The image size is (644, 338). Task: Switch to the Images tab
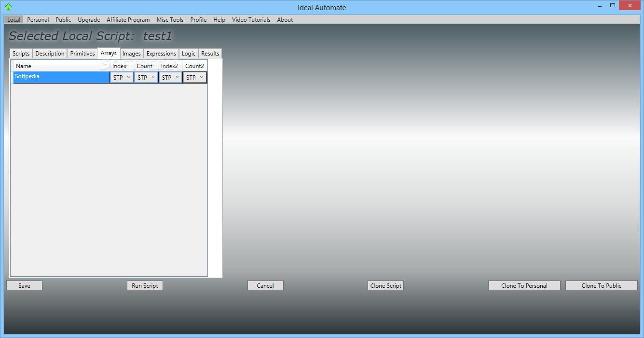coord(132,54)
